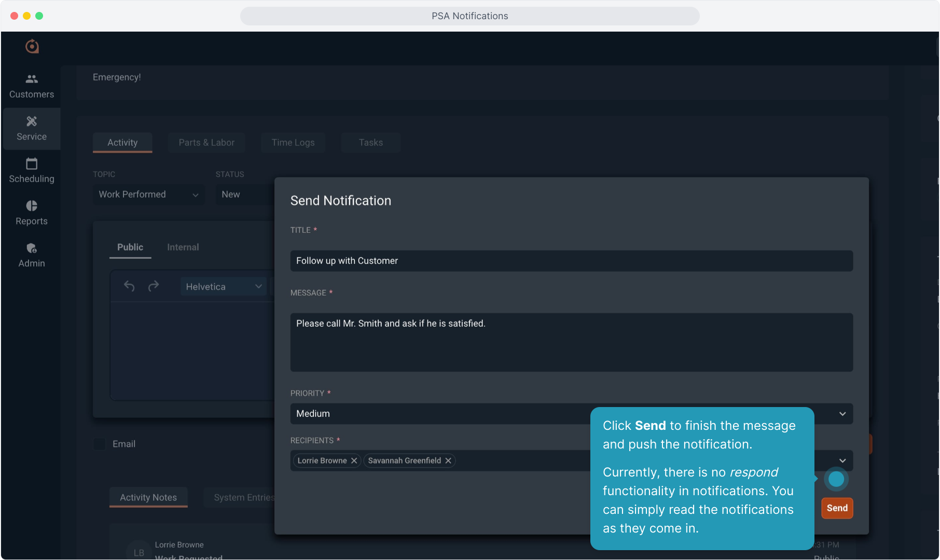Screen dimensions: 940x560
Task: Switch to the Internal tab
Action: click(183, 247)
